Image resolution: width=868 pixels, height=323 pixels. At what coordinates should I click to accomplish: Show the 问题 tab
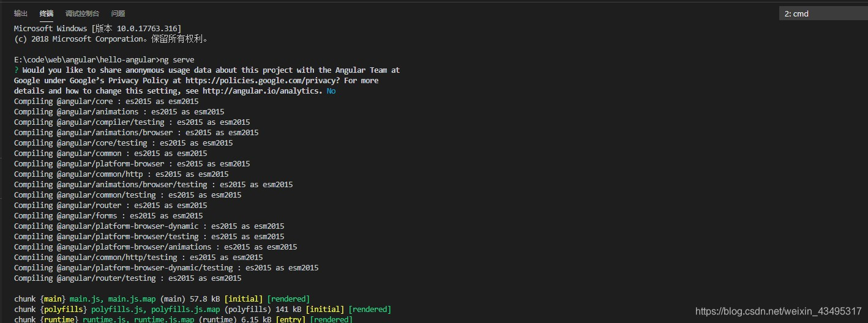pos(118,13)
